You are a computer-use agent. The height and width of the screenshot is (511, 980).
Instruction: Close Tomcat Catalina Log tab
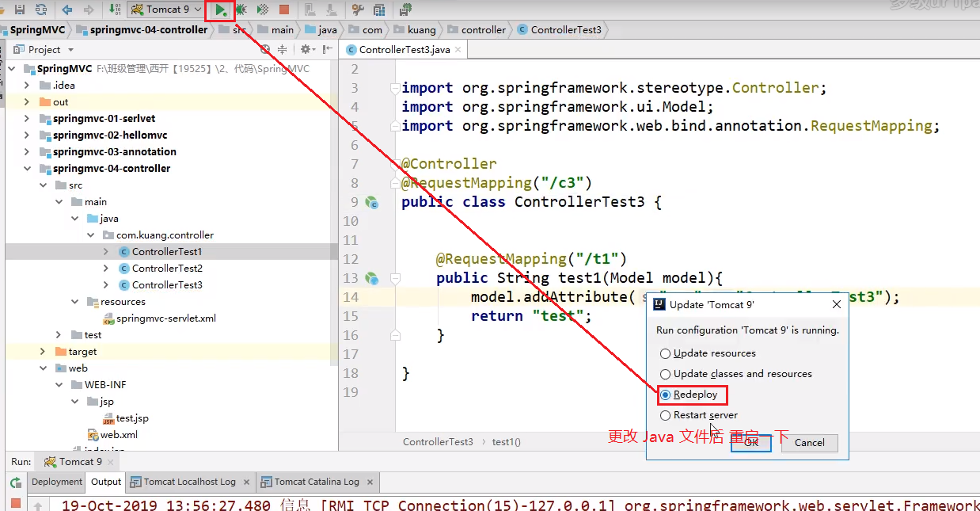[370, 482]
